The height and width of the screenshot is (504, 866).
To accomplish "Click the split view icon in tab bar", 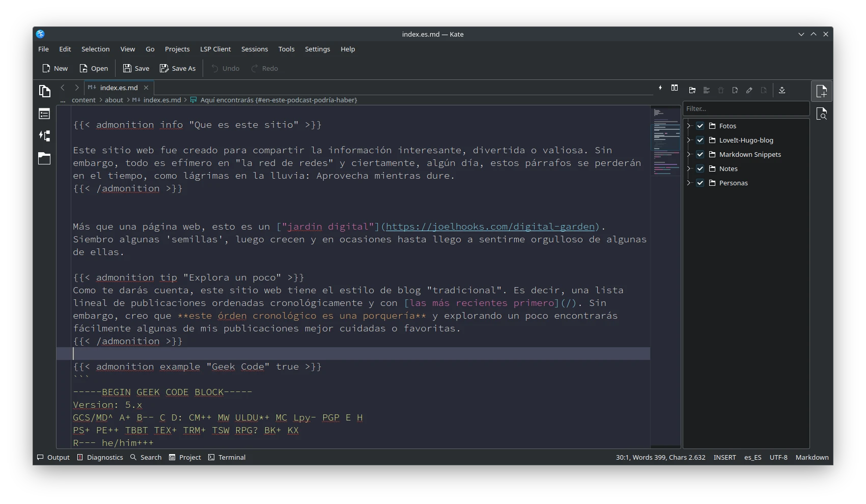I will [x=675, y=88].
